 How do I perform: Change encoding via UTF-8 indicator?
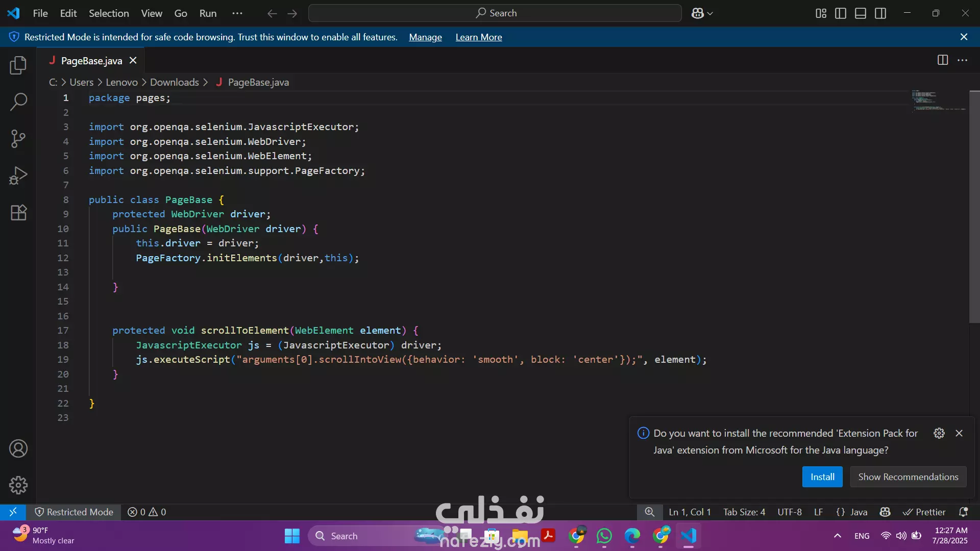790,512
